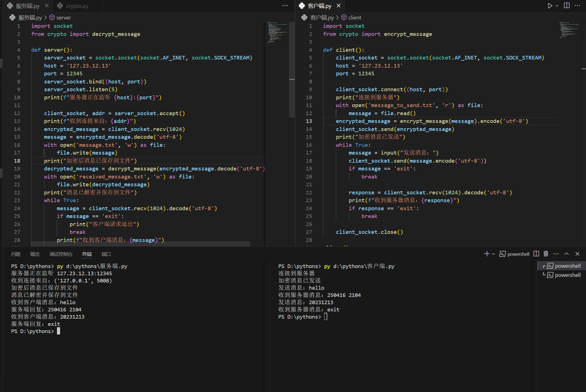
Task: Maximize panel size with chevron
Action: tap(567, 254)
